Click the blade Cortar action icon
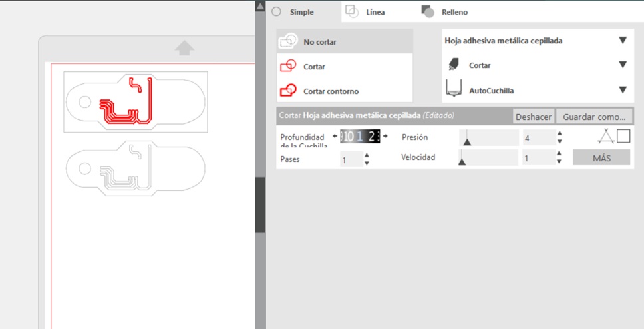This screenshot has height=329, width=644. pos(454,64)
